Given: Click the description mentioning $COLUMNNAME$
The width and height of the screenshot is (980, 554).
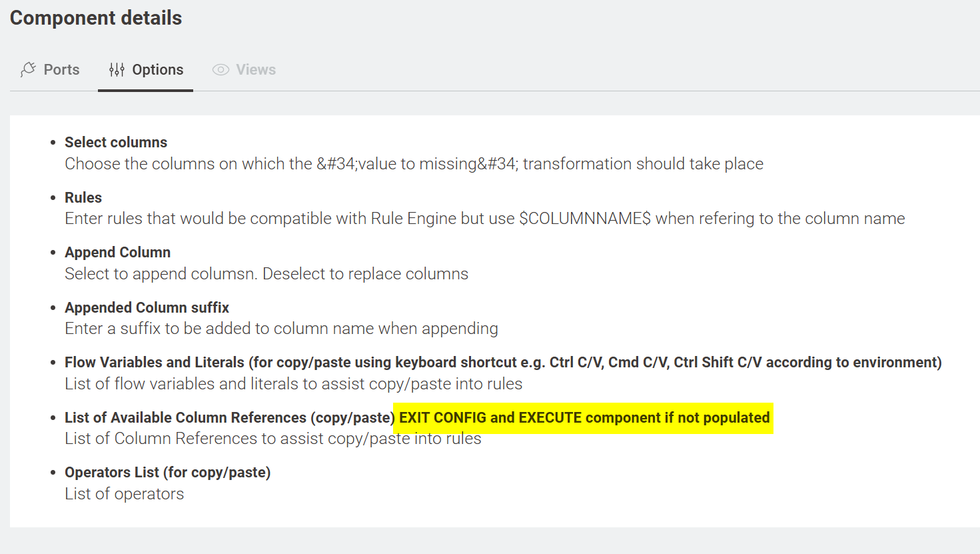Looking at the screenshot, I should [484, 219].
